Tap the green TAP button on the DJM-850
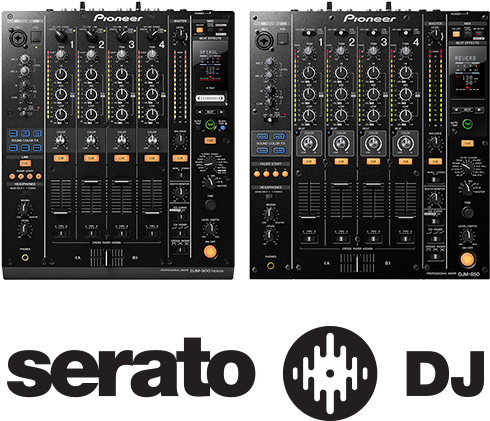 (x=467, y=124)
